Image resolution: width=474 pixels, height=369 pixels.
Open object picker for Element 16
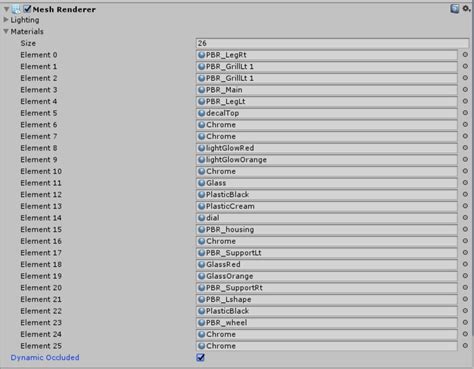coord(465,241)
